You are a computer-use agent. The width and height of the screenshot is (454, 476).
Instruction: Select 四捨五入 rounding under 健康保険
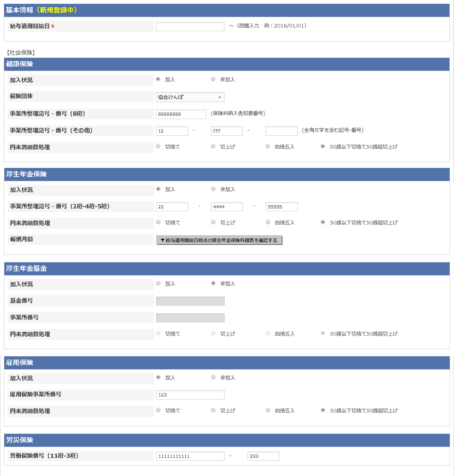pyautogui.click(x=268, y=146)
